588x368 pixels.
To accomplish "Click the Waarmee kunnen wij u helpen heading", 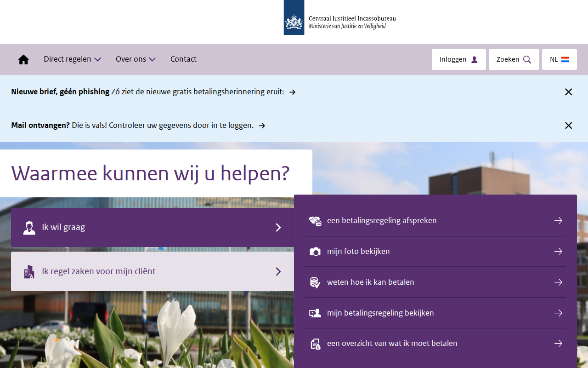I will [x=150, y=173].
